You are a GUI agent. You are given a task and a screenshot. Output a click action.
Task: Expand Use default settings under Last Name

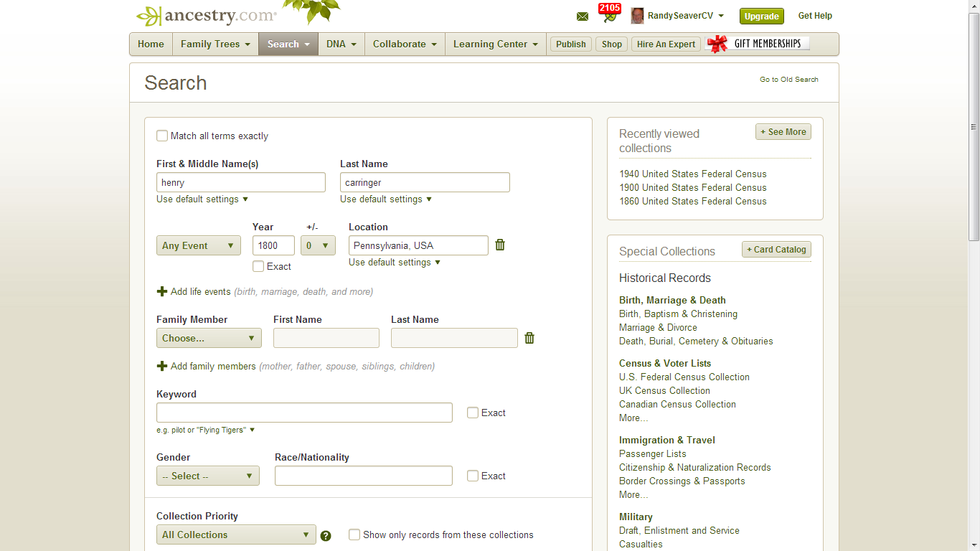[x=386, y=199]
